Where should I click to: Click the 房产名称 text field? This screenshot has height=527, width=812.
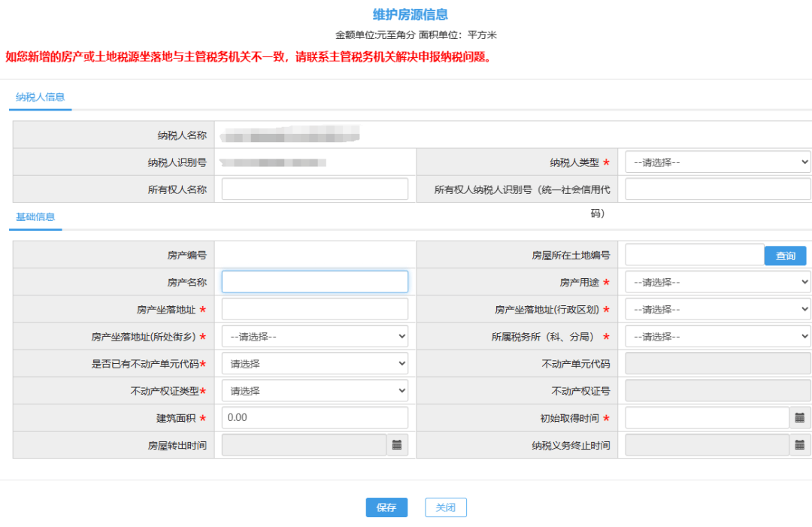314,282
